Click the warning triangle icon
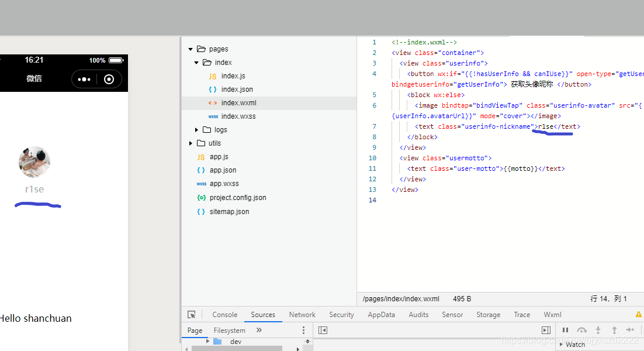644x351 pixels. 639,314
